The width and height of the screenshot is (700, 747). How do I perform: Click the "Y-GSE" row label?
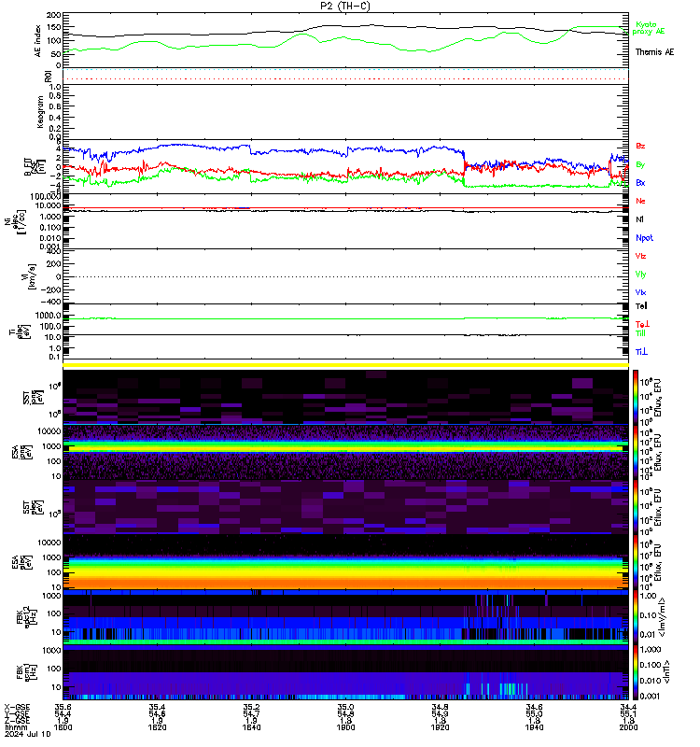click(17, 714)
